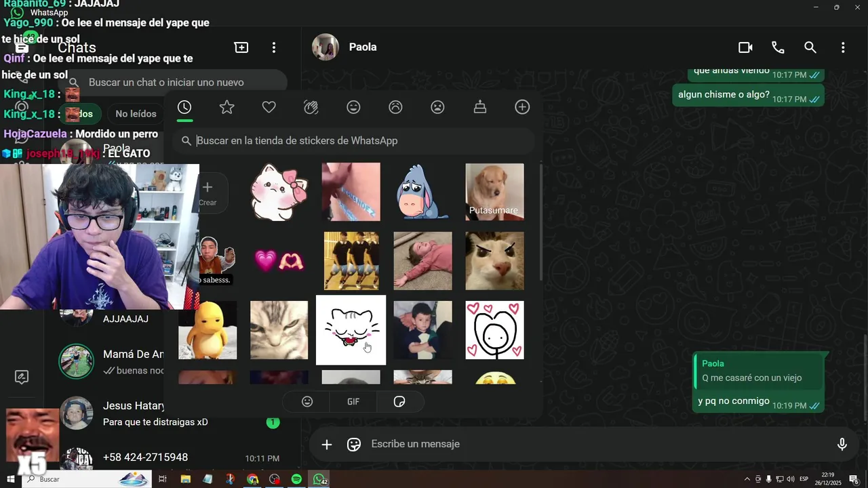This screenshot has width=868, height=488.
Task: Open Paola's profile picture in header
Action: tap(325, 47)
